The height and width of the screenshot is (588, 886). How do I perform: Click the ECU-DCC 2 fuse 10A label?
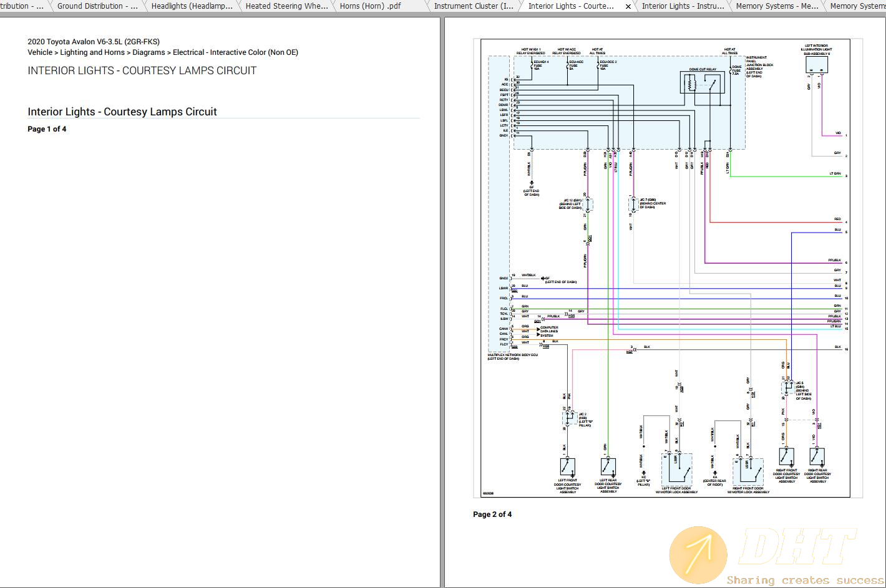click(608, 65)
